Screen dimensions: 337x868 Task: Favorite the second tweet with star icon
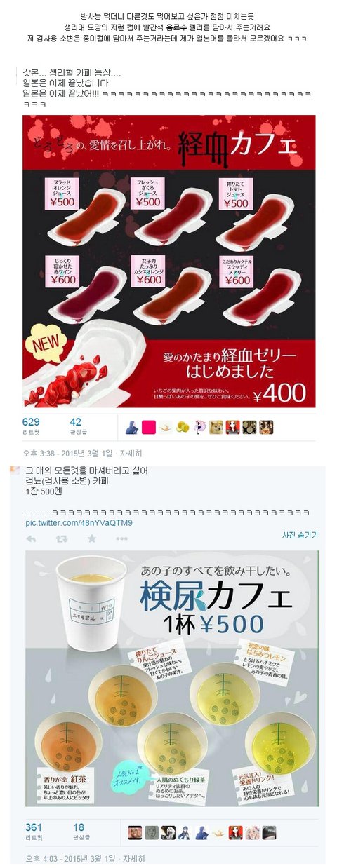[91, 538]
